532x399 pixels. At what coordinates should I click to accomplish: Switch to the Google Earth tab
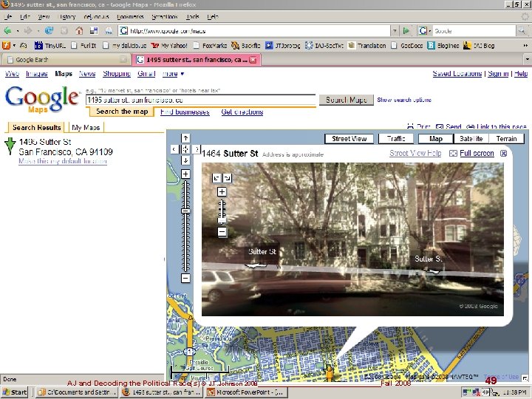tap(66, 60)
